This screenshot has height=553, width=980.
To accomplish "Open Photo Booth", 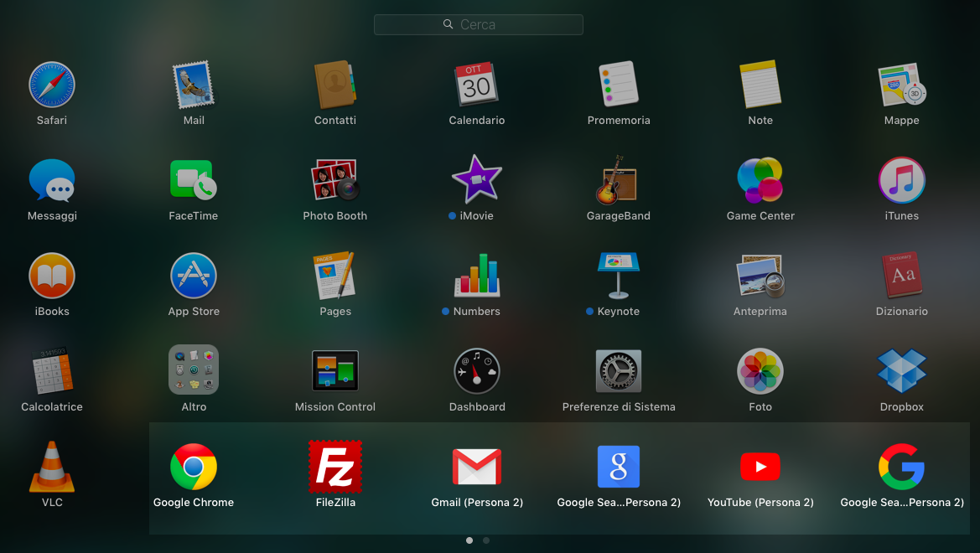I will click(335, 181).
